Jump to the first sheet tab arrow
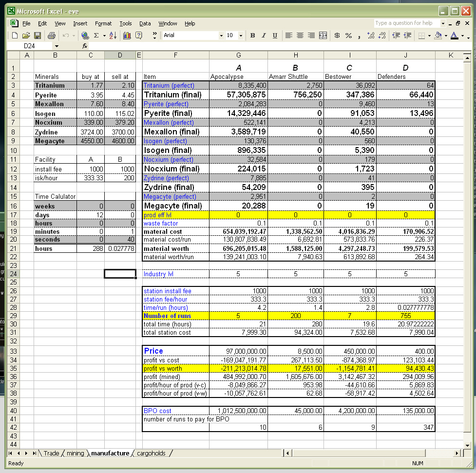Image resolution: width=476 pixels, height=473 pixels. coord(10,453)
